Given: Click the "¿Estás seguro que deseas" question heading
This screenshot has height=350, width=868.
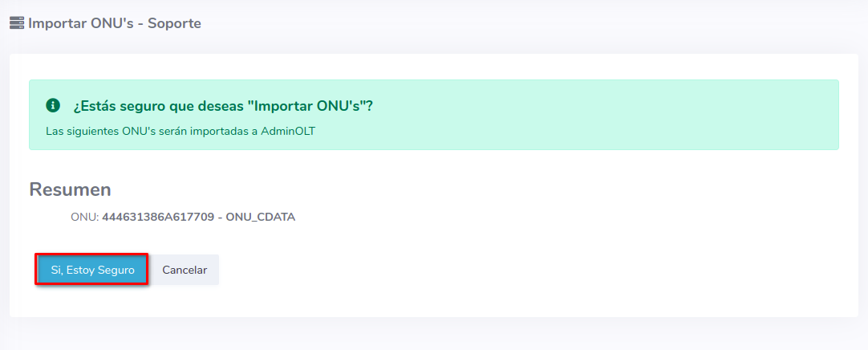Looking at the screenshot, I should pos(151,106).
